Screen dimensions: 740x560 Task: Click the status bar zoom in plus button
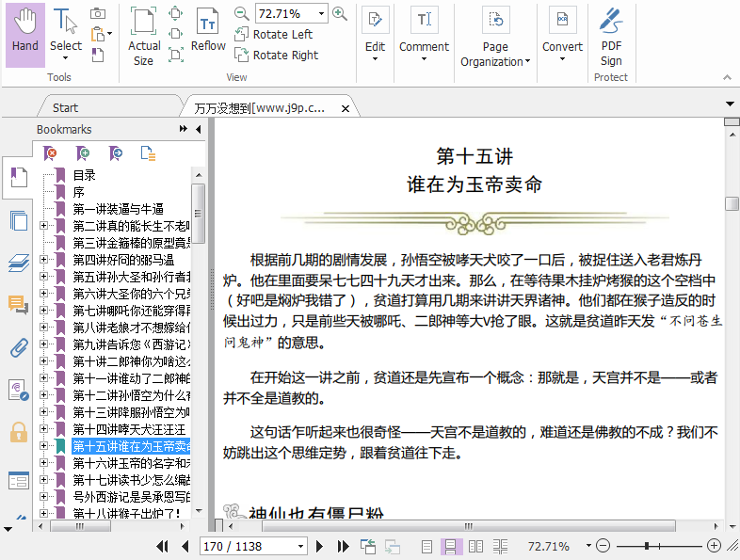coord(714,546)
